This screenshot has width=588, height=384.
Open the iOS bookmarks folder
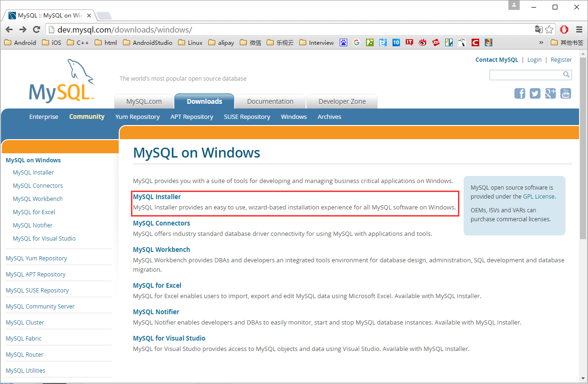click(x=52, y=42)
